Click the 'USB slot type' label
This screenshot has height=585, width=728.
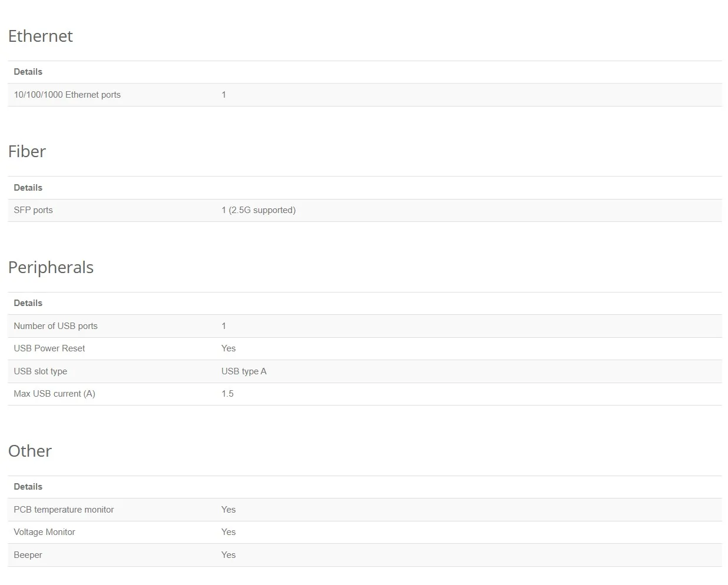point(41,371)
